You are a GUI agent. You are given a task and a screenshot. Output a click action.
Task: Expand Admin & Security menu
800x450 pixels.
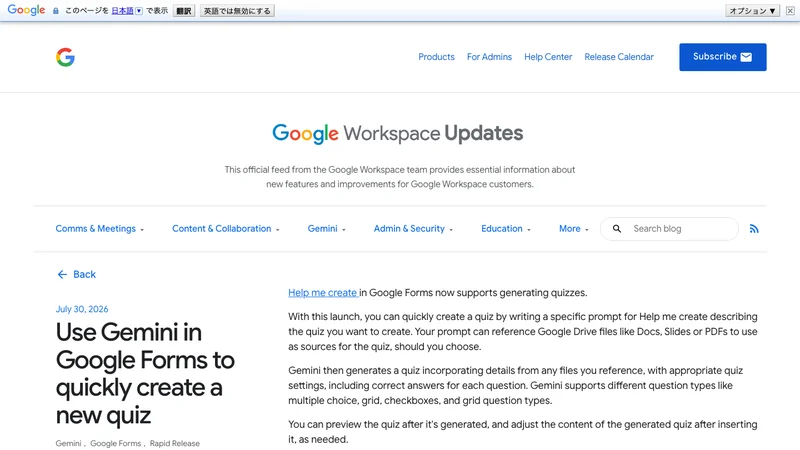coord(413,229)
